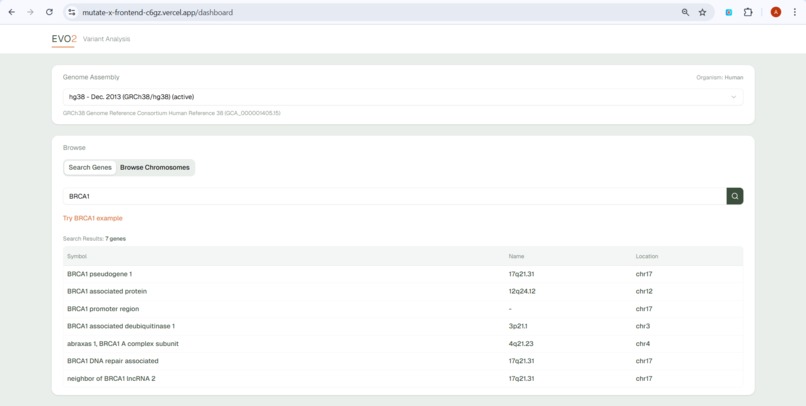This screenshot has width=806, height=406.
Task: Switch to the Browse Chromosomes tab
Action: pos(155,168)
